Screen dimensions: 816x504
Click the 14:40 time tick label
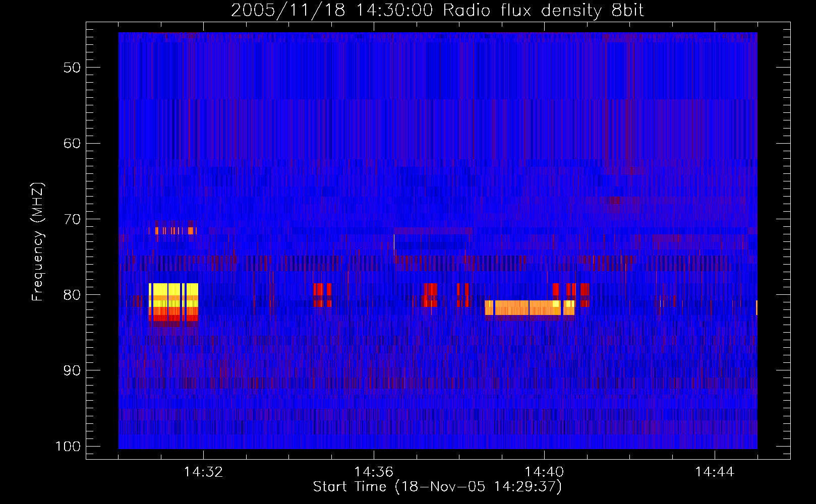[x=544, y=472]
